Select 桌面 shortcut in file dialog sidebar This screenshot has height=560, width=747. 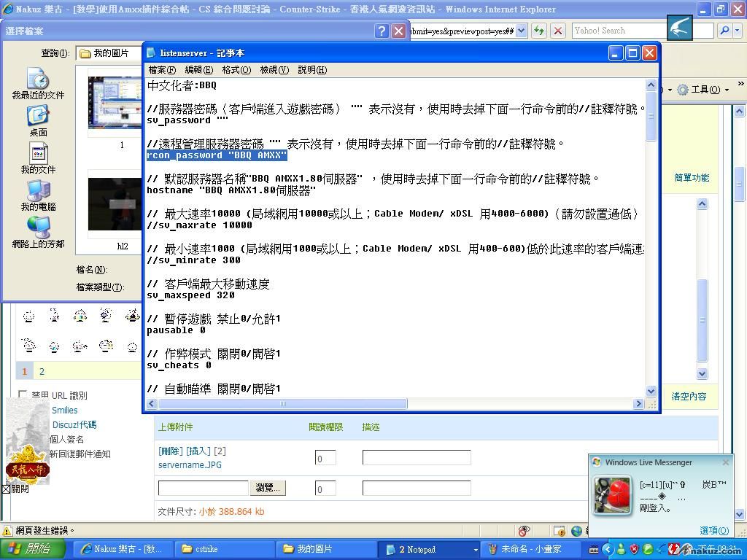[38, 120]
